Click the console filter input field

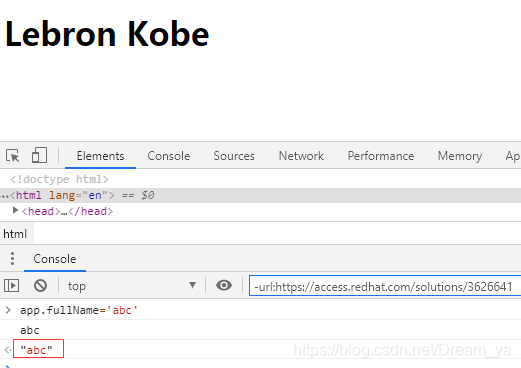coord(385,286)
